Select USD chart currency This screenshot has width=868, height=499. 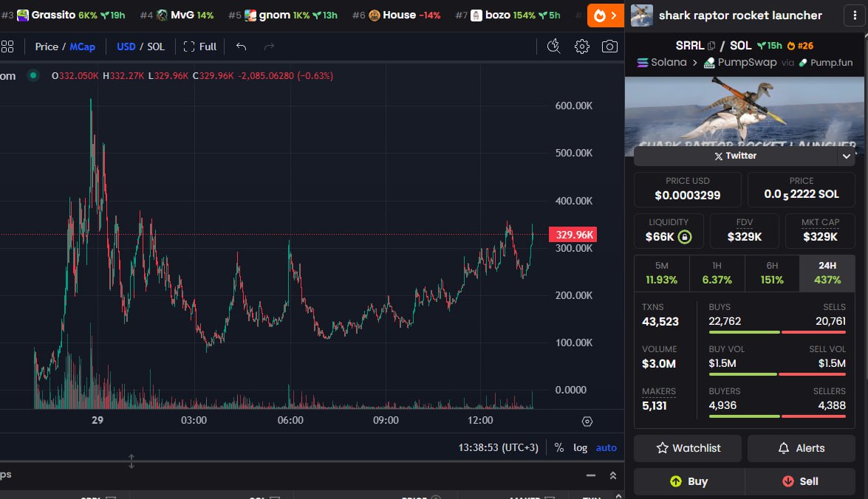coord(126,47)
